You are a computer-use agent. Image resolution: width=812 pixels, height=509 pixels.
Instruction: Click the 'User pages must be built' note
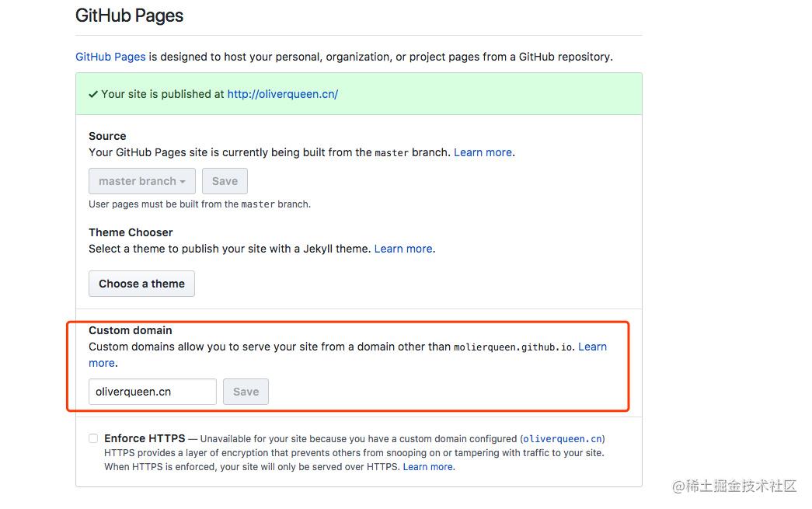(200, 204)
